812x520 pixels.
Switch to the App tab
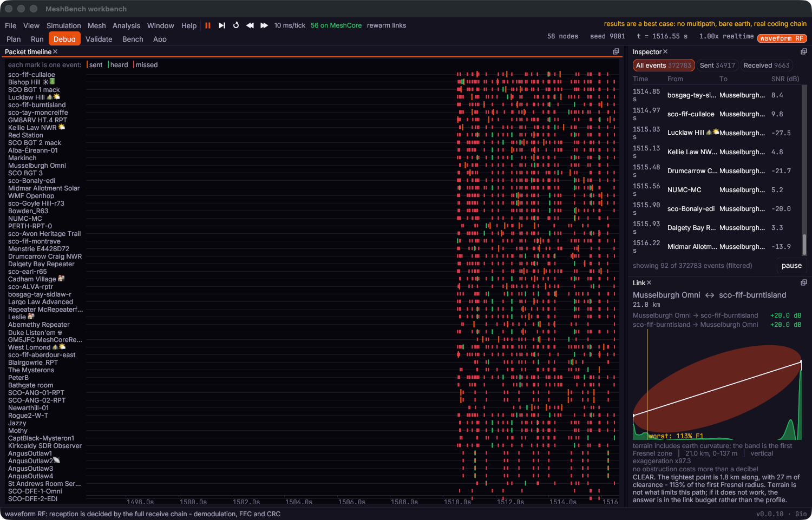pyautogui.click(x=160, y=39)
